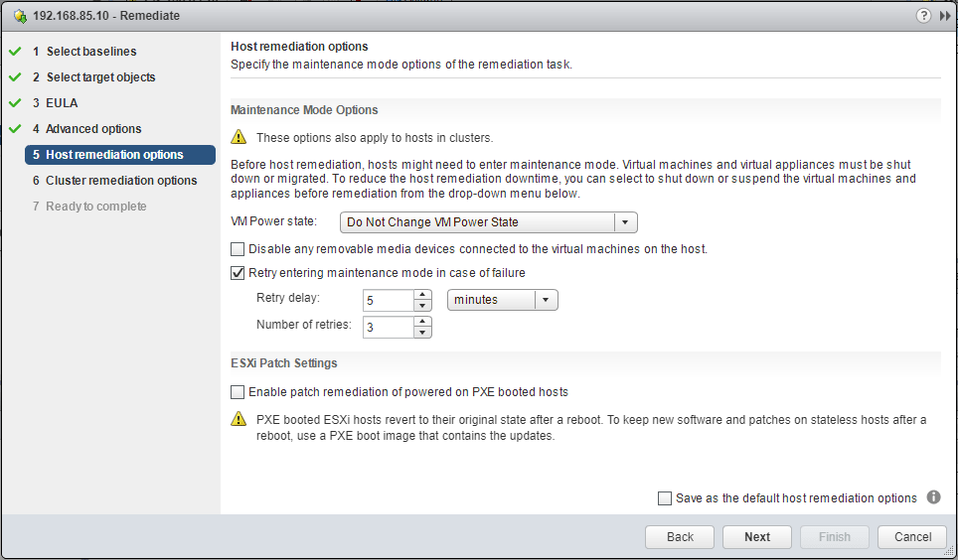Screen dimensions: 958x560
Task: Click the Cancel button
Action: (x=912, y=537)
